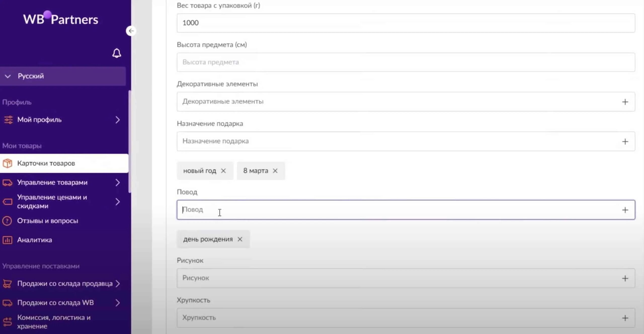Viewport: 644px width, 334px height.
Task: Click the WB Partners logo
Action: click(x=61, y=19)
